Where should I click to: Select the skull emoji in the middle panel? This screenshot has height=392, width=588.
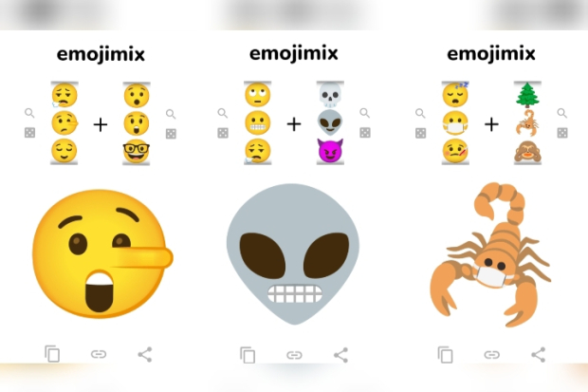330,95
